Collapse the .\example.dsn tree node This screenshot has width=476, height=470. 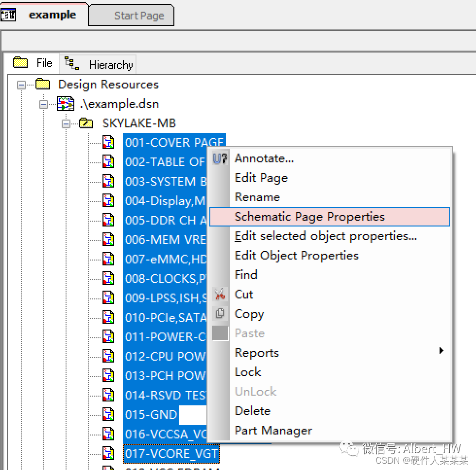point(43,104)
